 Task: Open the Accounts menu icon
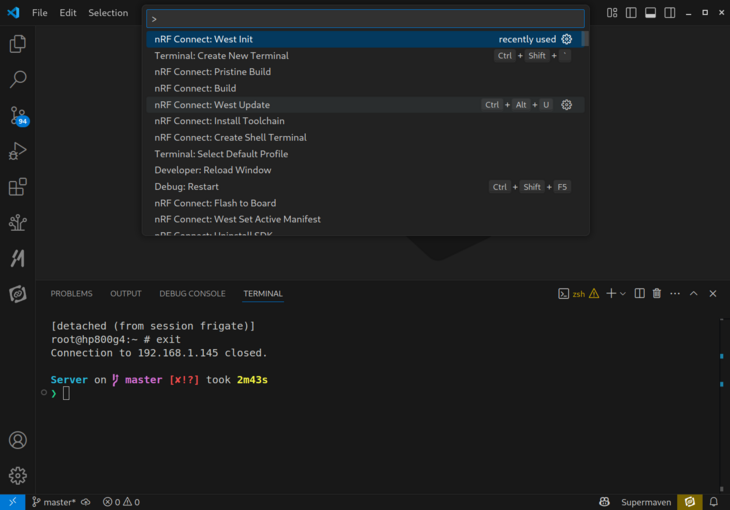point(18,440)
